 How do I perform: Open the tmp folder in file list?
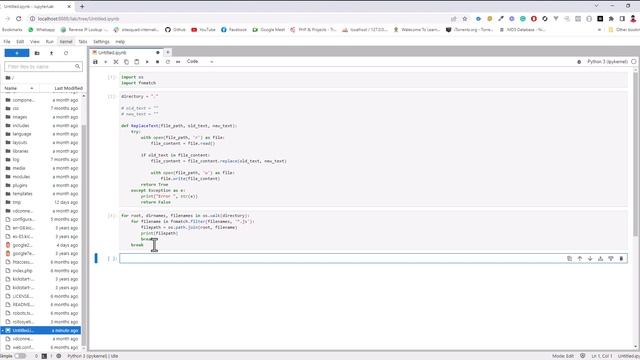pyautogui.click(x=41, y=202)
